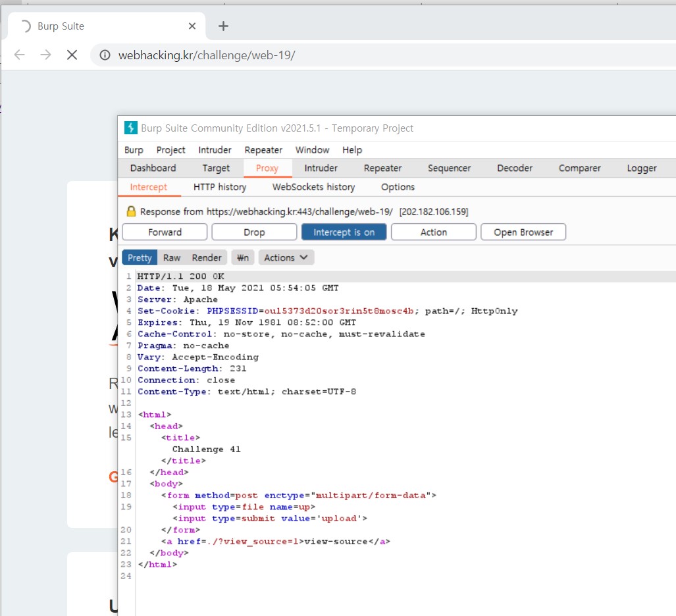Switch to the Intruder tool tab
The height and width of the screenshot is (616, 676).
(321, 168)
